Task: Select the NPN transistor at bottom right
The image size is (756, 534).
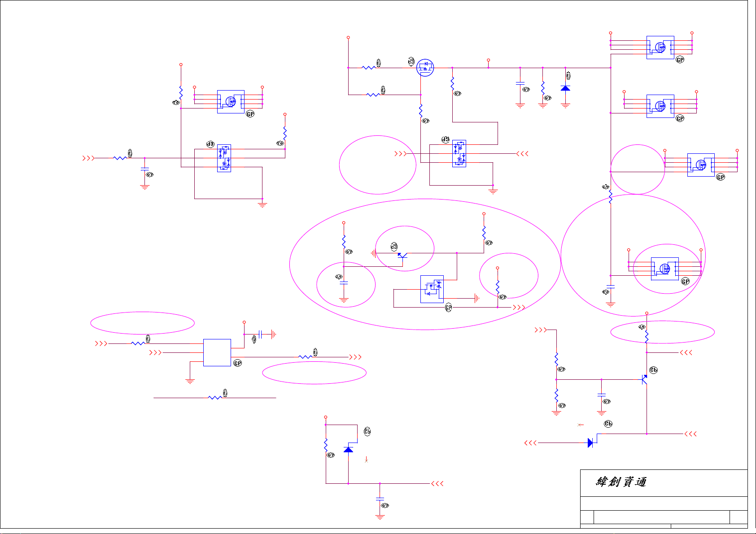Action: pos(644,380)
